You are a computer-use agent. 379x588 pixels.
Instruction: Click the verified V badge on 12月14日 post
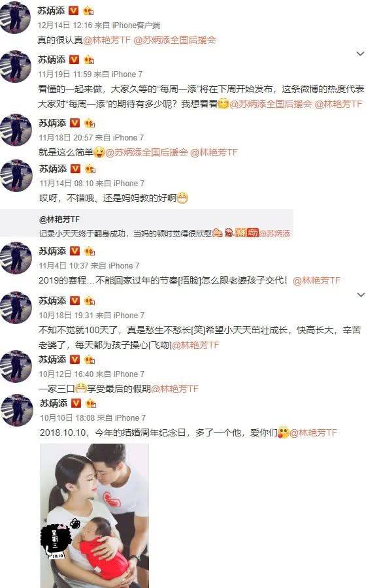click(x=74, y=11)
